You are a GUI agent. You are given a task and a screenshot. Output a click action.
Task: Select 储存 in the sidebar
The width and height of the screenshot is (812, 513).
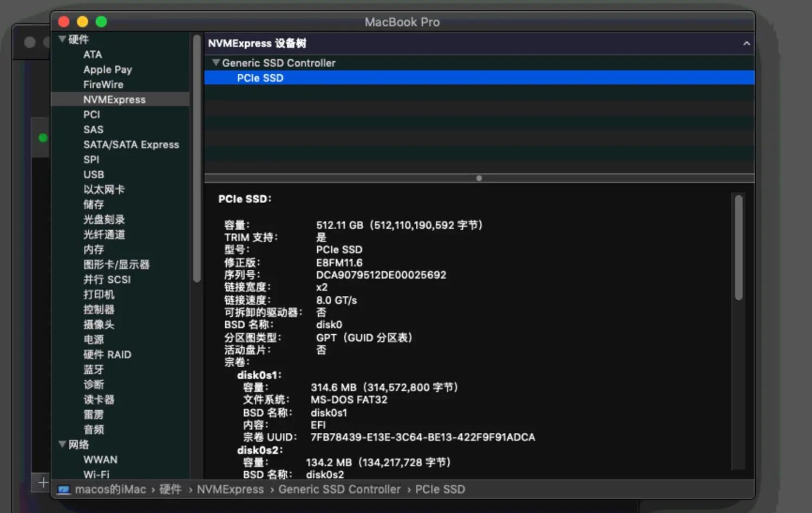click(94, 205)
